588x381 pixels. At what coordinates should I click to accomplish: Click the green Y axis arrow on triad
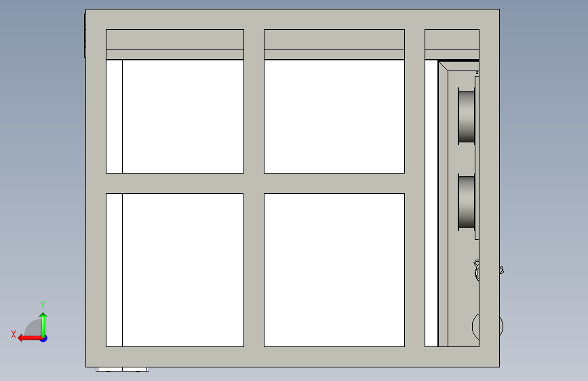coord(43,324)
